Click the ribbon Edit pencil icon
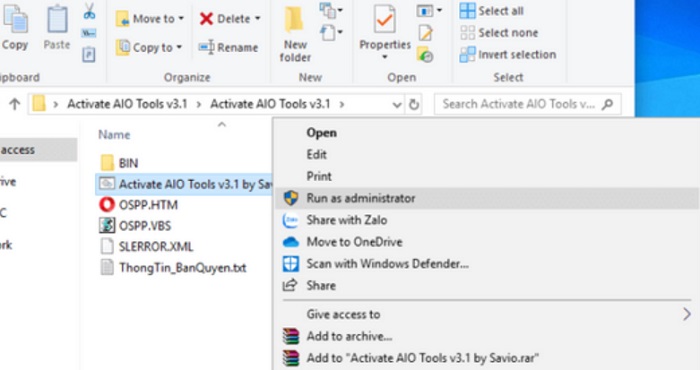This screenshot has height=370, width=700. [425, 33]
